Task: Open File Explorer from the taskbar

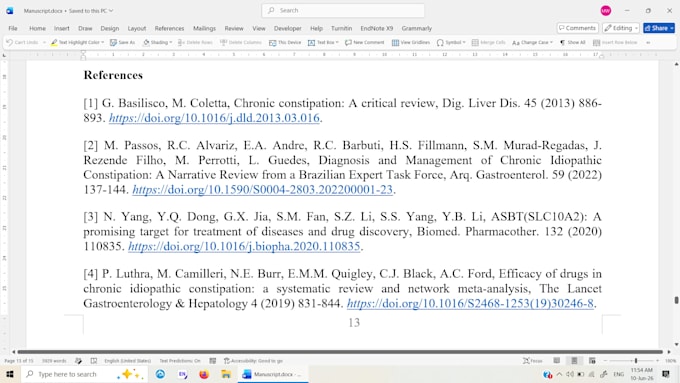Action: tap(226, 374)
